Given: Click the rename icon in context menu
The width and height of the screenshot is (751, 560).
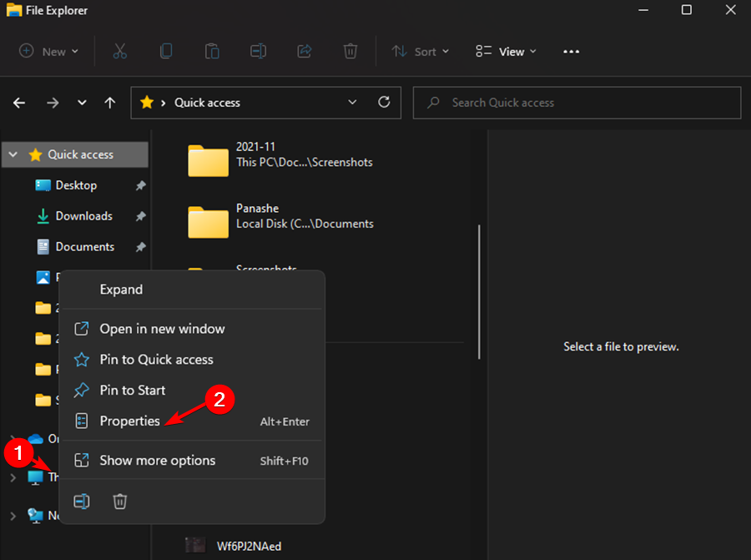Looking at the screenshot, I should pos(82,501).
